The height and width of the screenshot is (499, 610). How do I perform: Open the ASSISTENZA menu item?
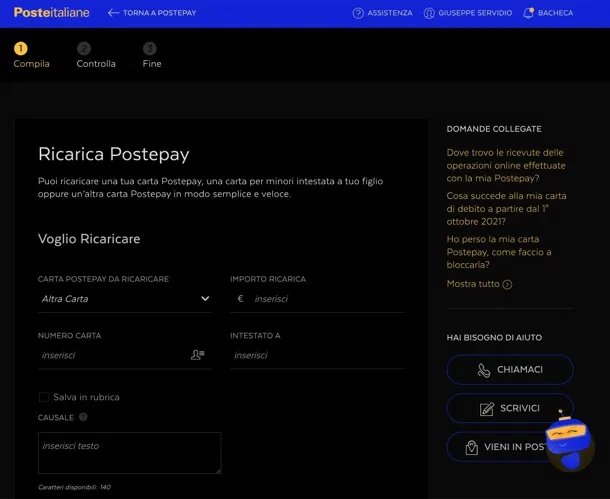click(x=389, y=13)
